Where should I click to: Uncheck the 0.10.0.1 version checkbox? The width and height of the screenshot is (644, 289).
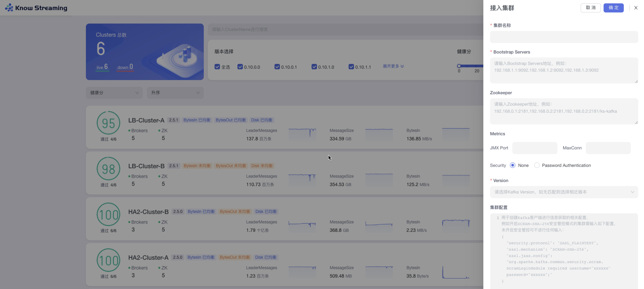277,67
